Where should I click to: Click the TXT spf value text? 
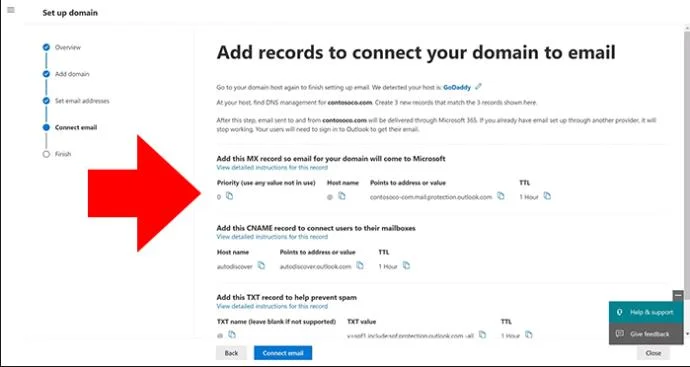(411, 336)
